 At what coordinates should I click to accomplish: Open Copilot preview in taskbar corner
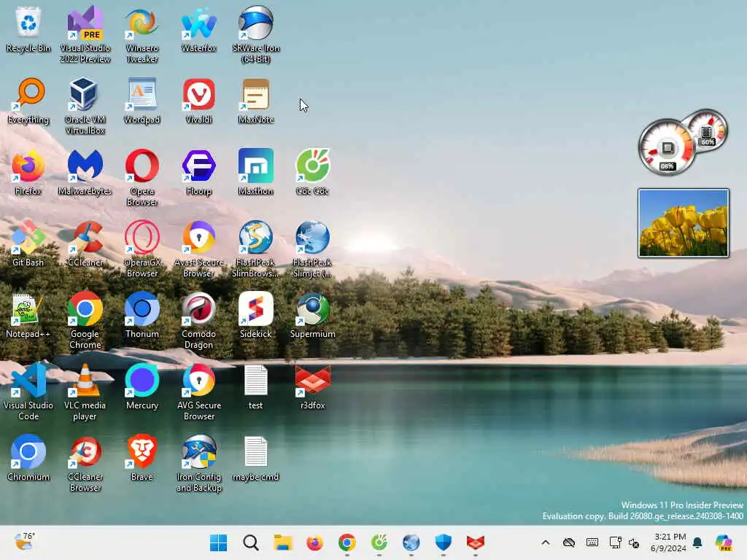click(724, 542)
